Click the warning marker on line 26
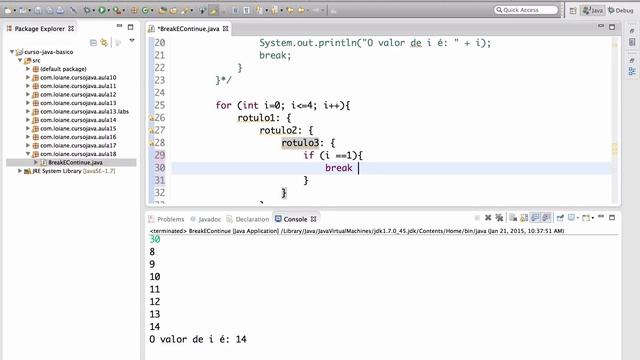The width and height of the screenshot is (640, 360). click(151, 118)
